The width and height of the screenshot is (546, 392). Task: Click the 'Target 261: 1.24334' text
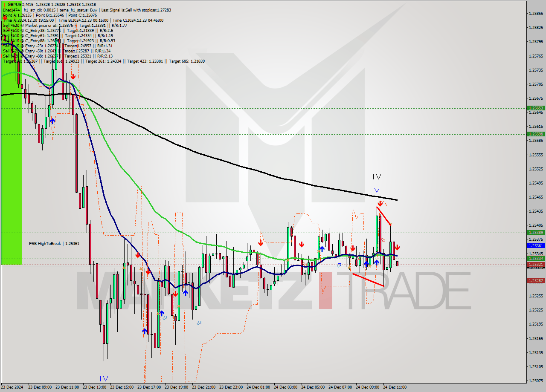tap(103, 61)
